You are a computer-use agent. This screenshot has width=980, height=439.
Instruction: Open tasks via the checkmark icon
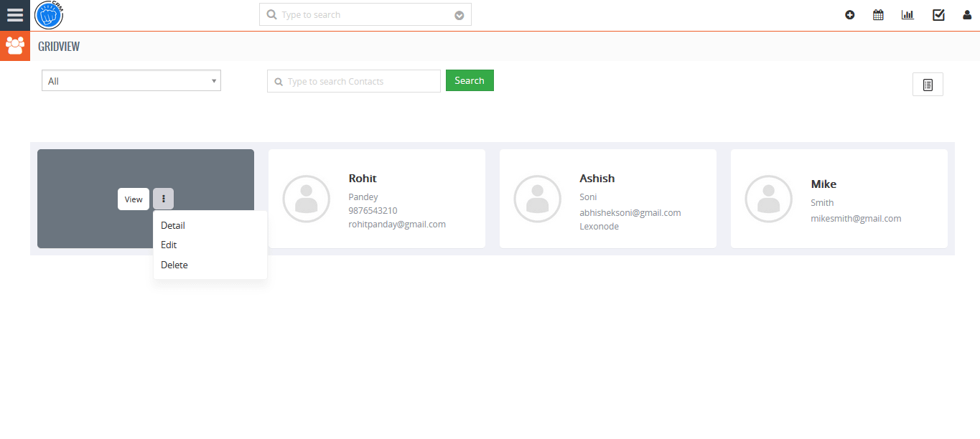pyautogui.click(x=938, y=14)
